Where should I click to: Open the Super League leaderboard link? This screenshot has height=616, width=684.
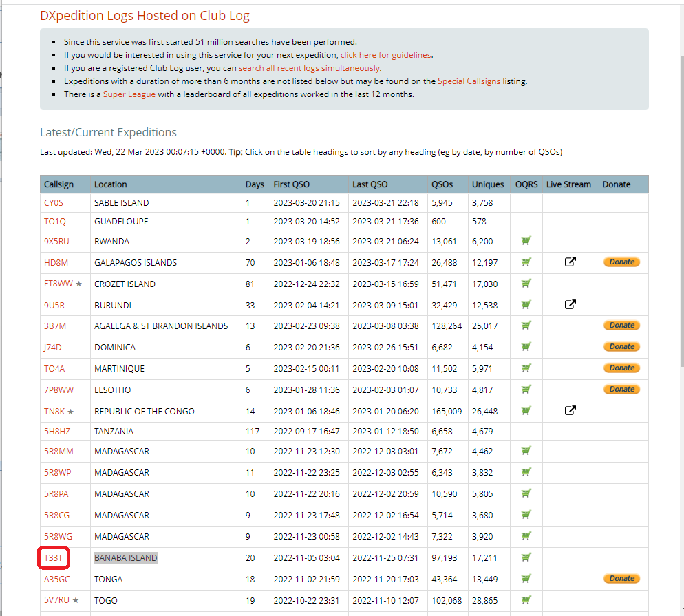129,94
